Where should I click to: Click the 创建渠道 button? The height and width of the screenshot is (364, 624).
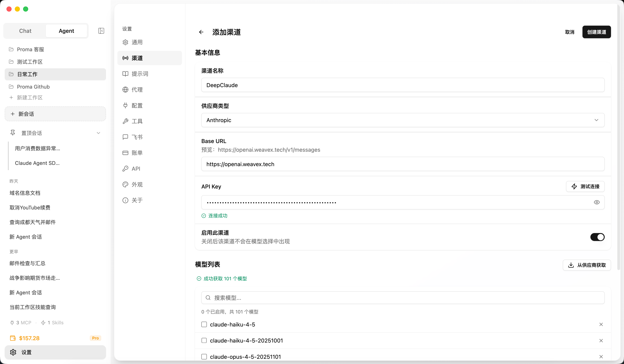pos(596,32)
